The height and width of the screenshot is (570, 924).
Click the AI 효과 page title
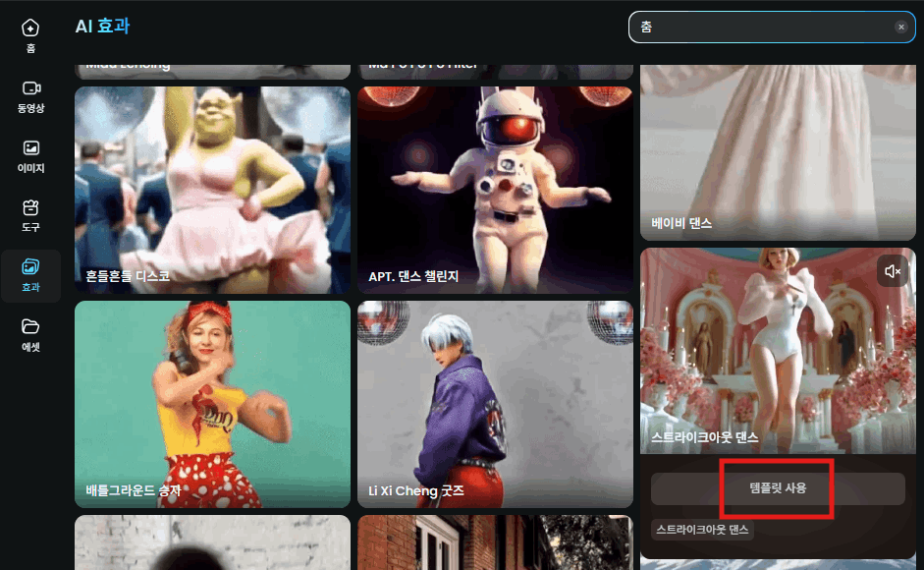click(x=102, y=26)
